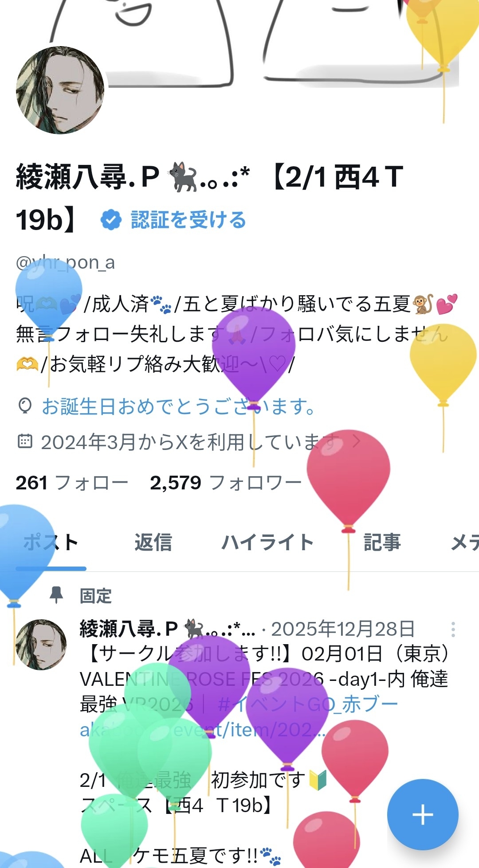Viewport: 479px width, 868px height.
Task: Open the header banner image
Action: tap(239, 42)
